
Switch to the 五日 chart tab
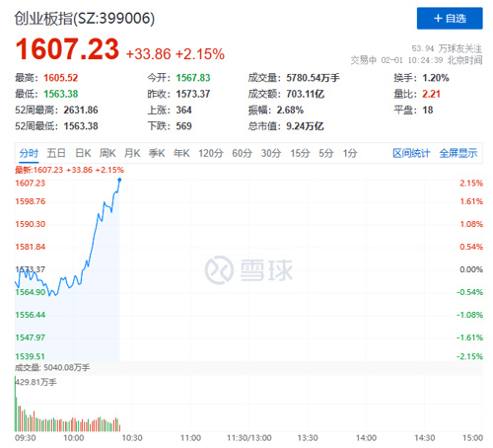click(56, 153)
